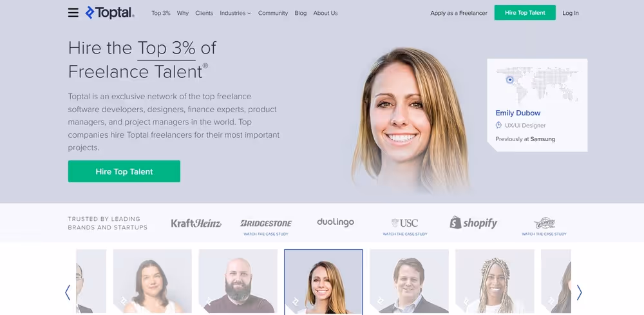Go to the Community page
Image resolution: width=644 pixels, height=315 pixels.
tap(272, 13)
